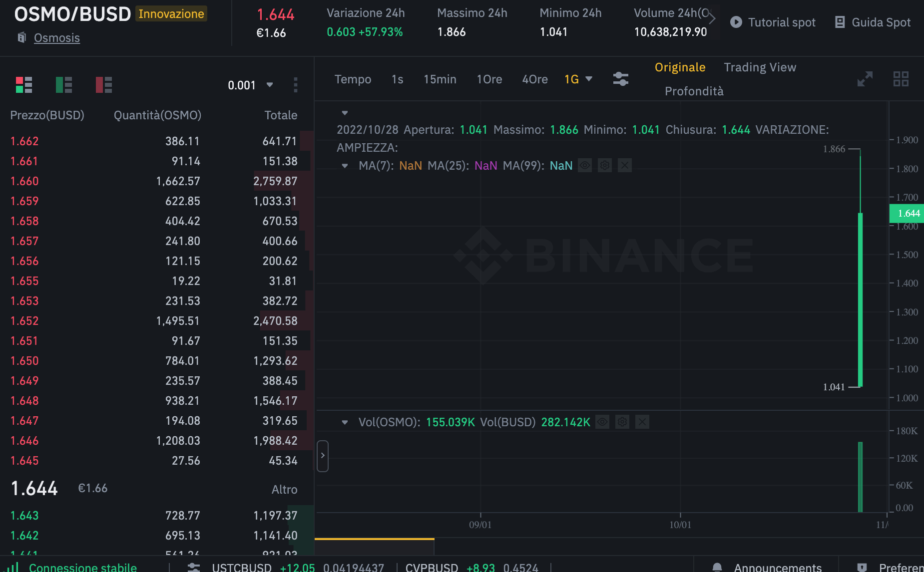Collapse the candle info header arrow
This screenshot has width=924, height=572.
click(x=345, y=113)
